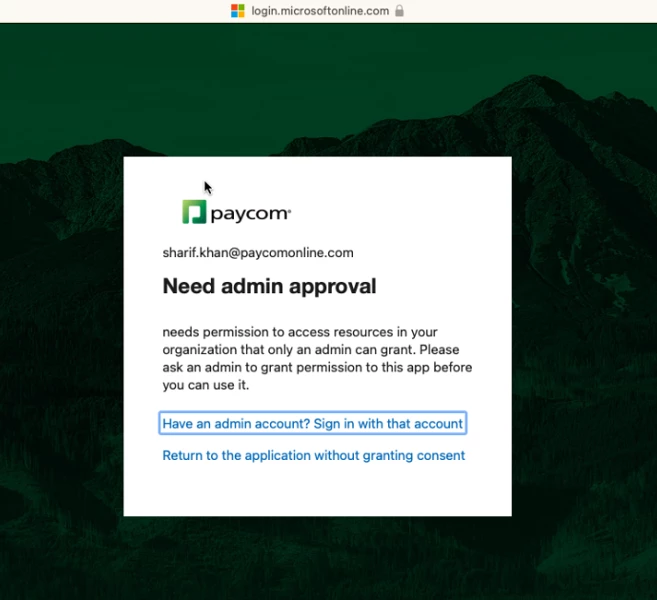
Task: Click the 'Need admin approval' heading
Action: pyautogui.click(x=269, y=286)
